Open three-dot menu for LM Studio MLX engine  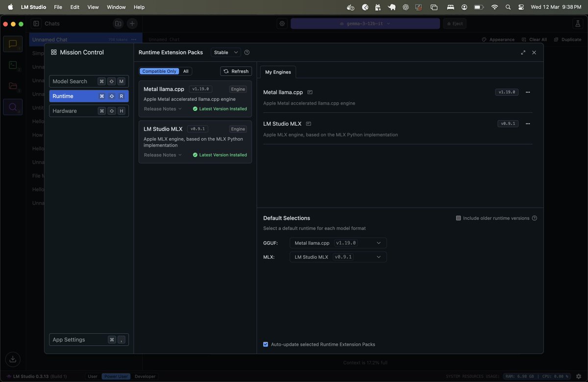[x=528, y=124]
